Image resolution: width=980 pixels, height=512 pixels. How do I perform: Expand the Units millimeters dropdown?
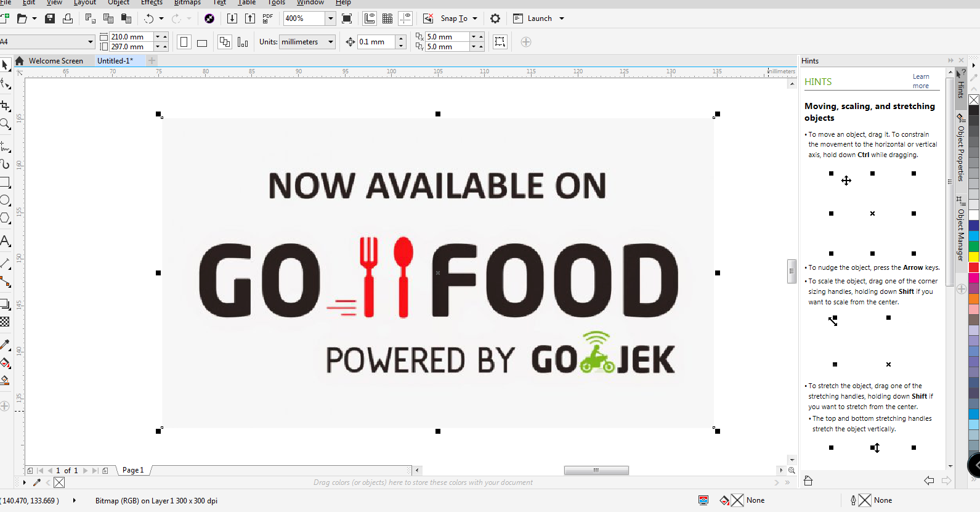[331, 42]
